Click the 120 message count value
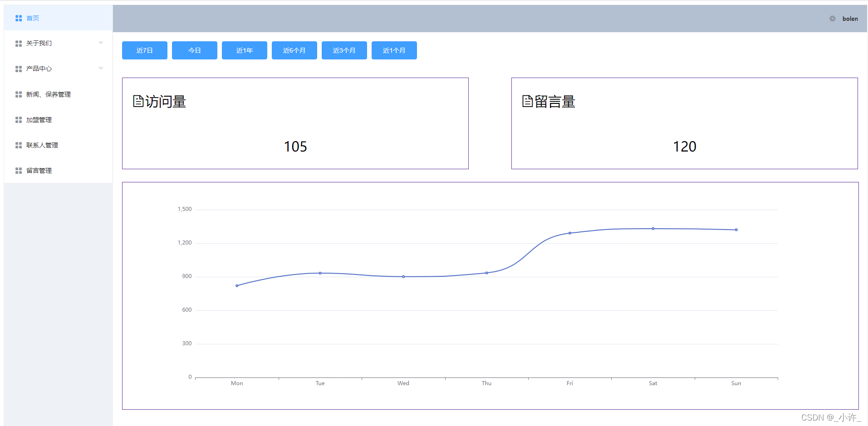This screenshot has width=868, height=426. coord(685,147)
